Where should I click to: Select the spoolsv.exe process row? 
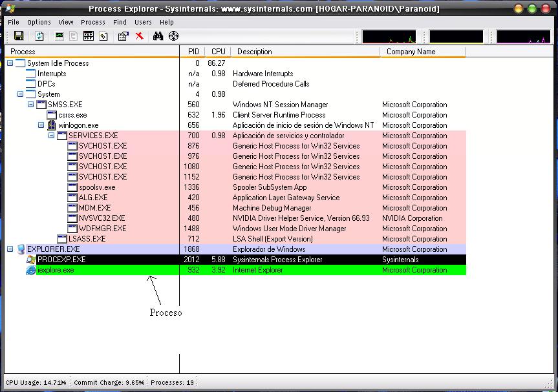(97, 187)
